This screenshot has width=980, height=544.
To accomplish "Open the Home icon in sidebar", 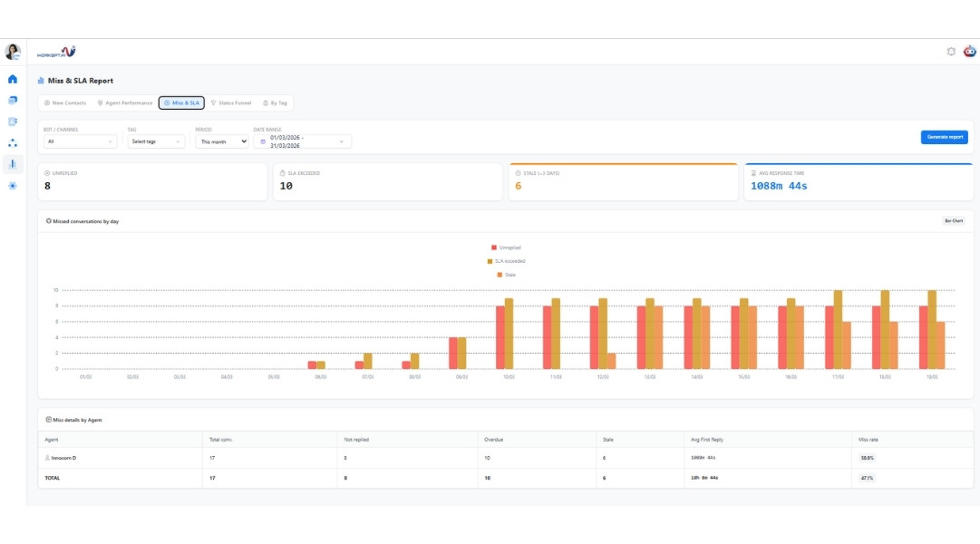I will 13,79.
